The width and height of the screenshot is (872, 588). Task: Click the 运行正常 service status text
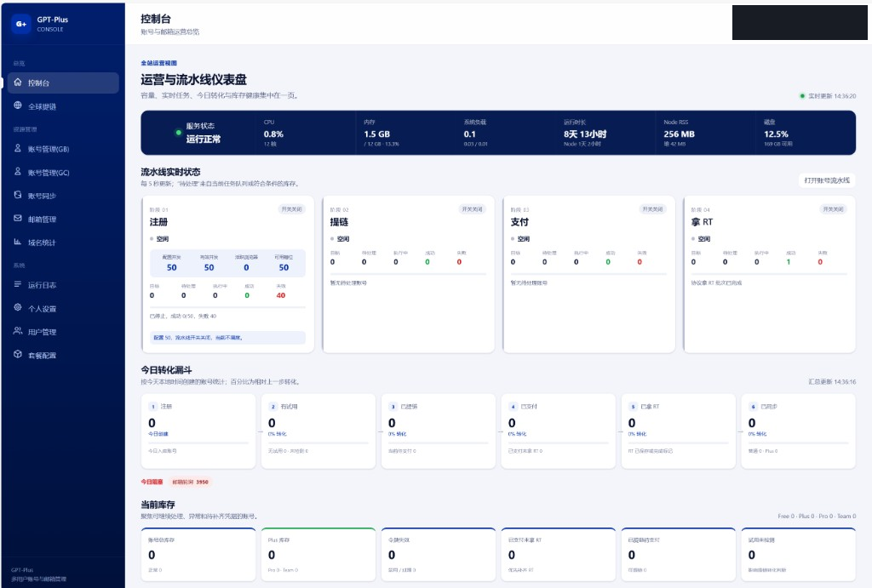[x=203, y=139]
